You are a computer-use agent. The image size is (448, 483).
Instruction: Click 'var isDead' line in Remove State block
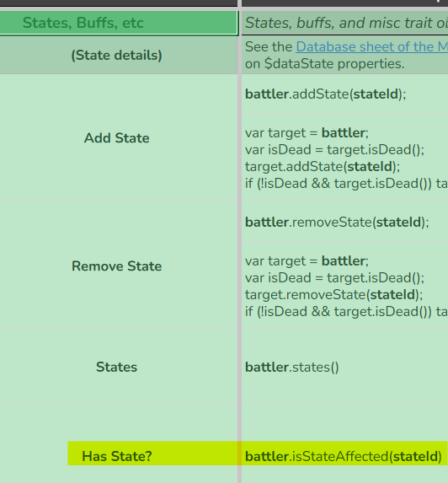coord(334,278)
